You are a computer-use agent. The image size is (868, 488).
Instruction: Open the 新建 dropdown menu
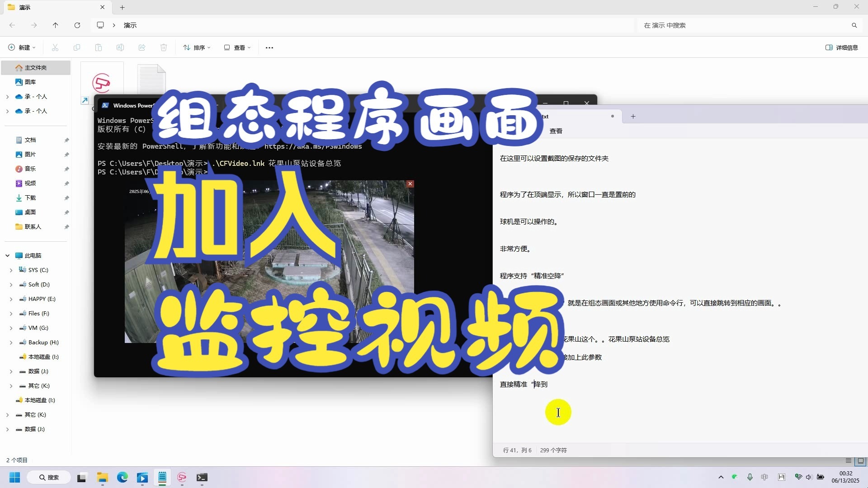point(22,47)
